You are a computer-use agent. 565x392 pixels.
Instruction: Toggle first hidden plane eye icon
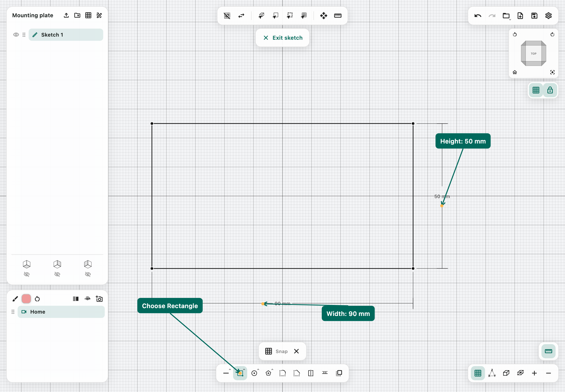click(27, 274)
